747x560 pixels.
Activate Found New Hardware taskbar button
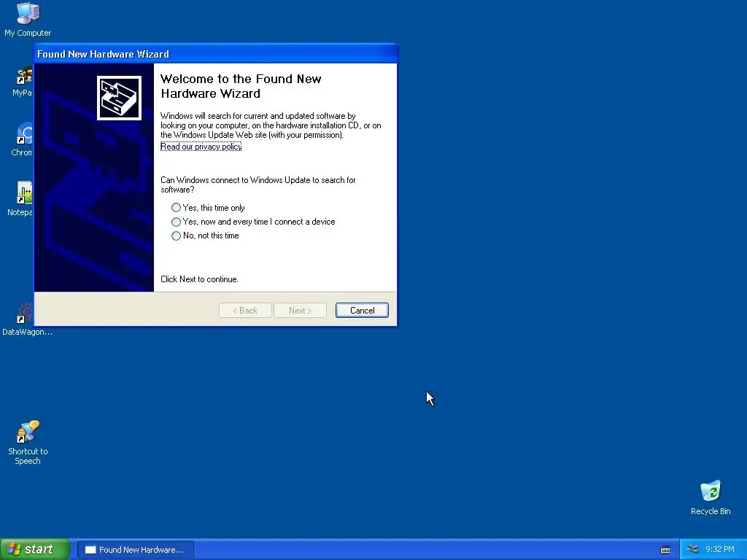click(135, 550)
